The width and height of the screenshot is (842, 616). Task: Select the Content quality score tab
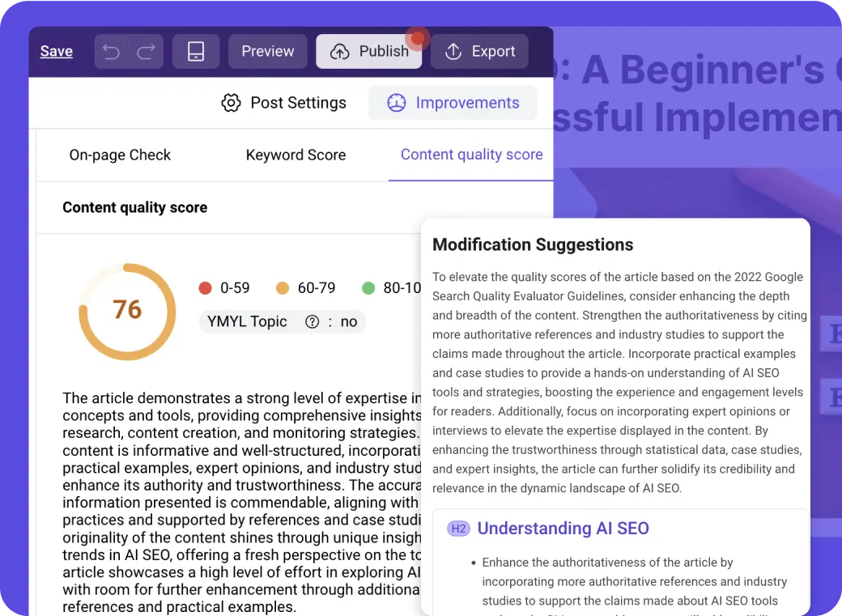pyautogui.click(x=471, y=155)
